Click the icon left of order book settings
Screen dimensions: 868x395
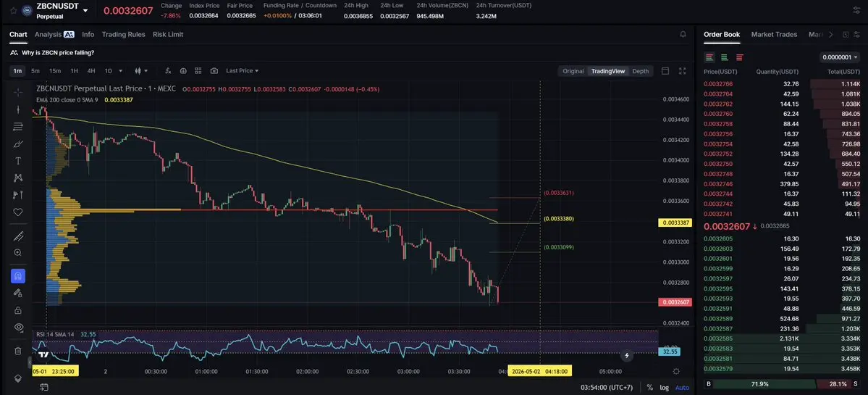click(x=846, y=34)
